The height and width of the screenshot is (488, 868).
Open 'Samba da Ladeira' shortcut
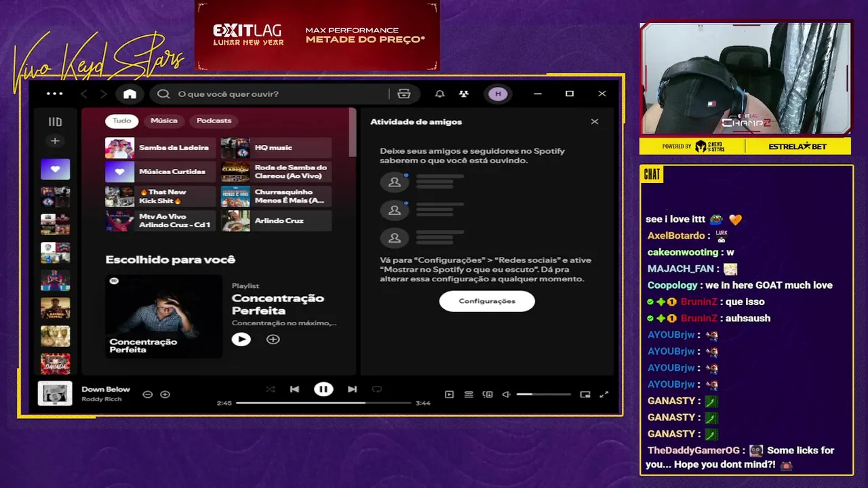click(x=160, y=148)
